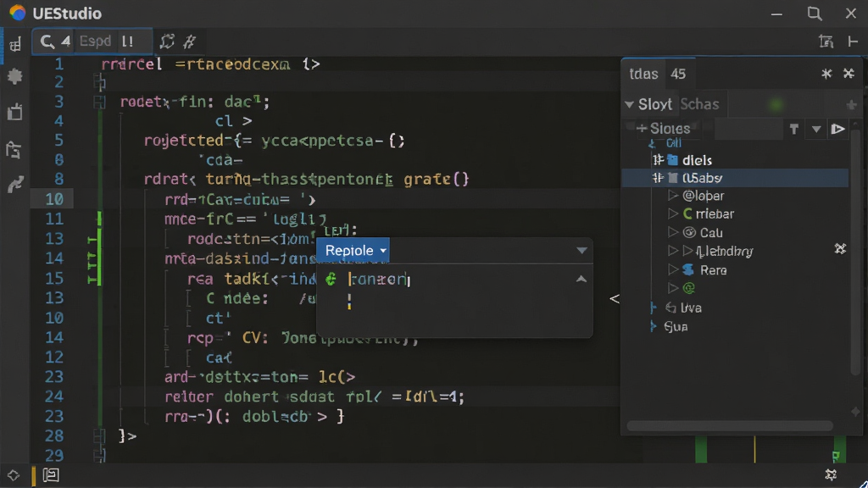Expand the bva tree node

click(654, 308)
